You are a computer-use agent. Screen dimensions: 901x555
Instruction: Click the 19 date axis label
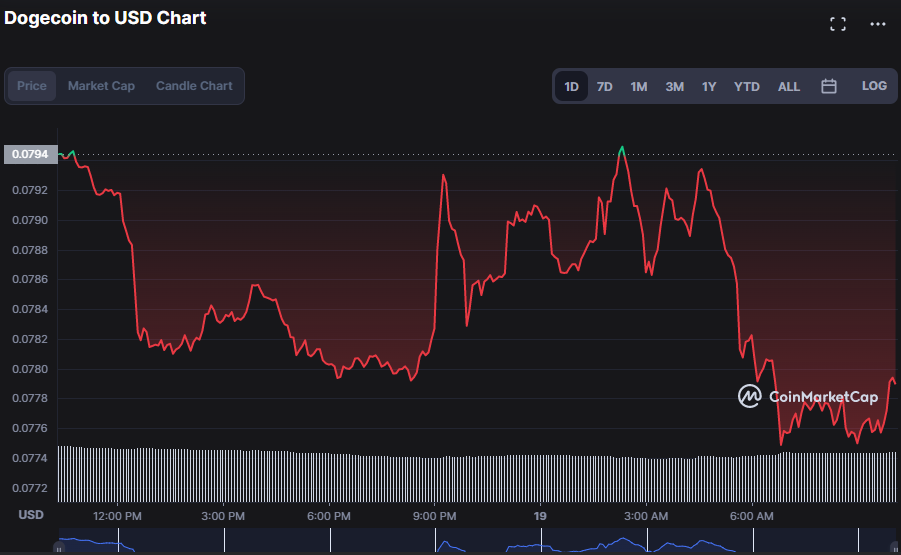click(x=540, y=516)
